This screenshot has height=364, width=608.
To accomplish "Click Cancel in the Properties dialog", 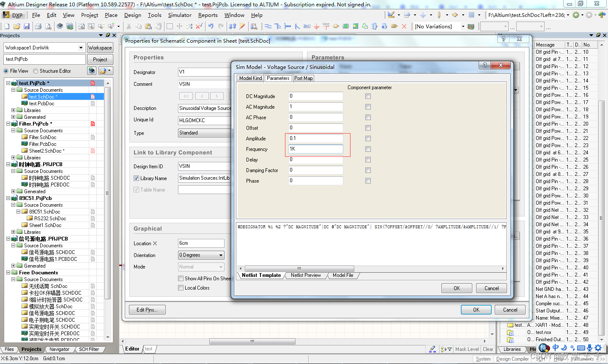I will coord(510,310).
